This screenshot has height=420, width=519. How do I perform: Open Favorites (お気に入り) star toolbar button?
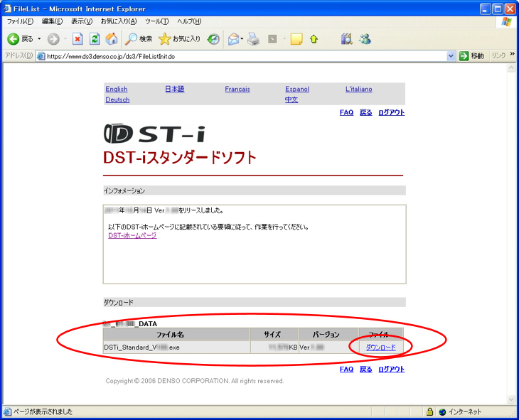[x=179, y=39]
